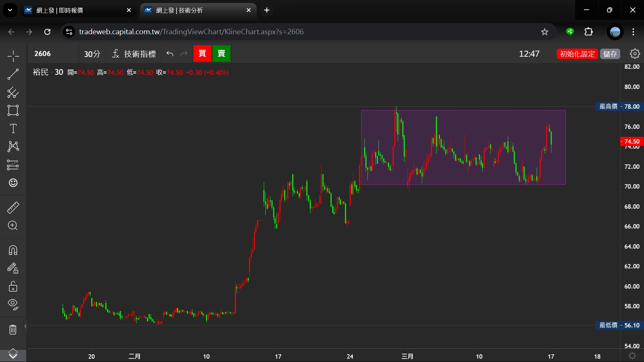
Task: Open the 技術指標 indicators menu
Action: pos(134,54)
